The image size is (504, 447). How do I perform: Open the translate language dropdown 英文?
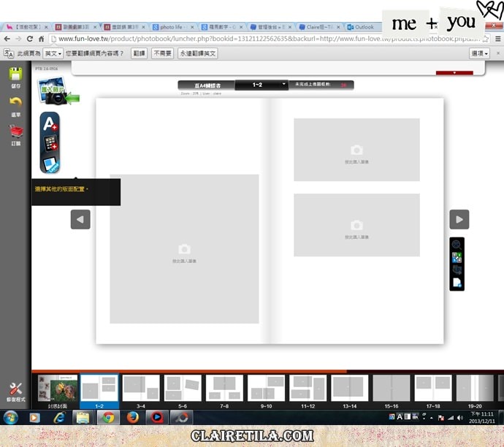click(x=53, y=53)
